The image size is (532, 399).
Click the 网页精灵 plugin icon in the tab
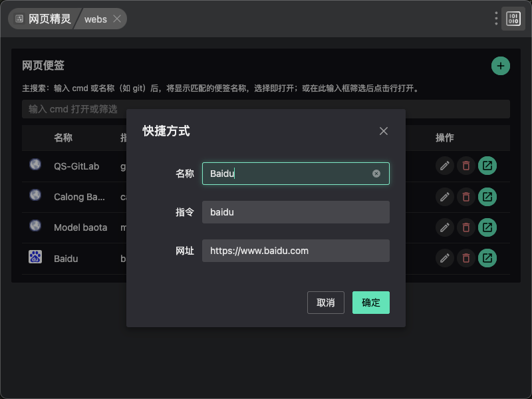tap(19, 19)
